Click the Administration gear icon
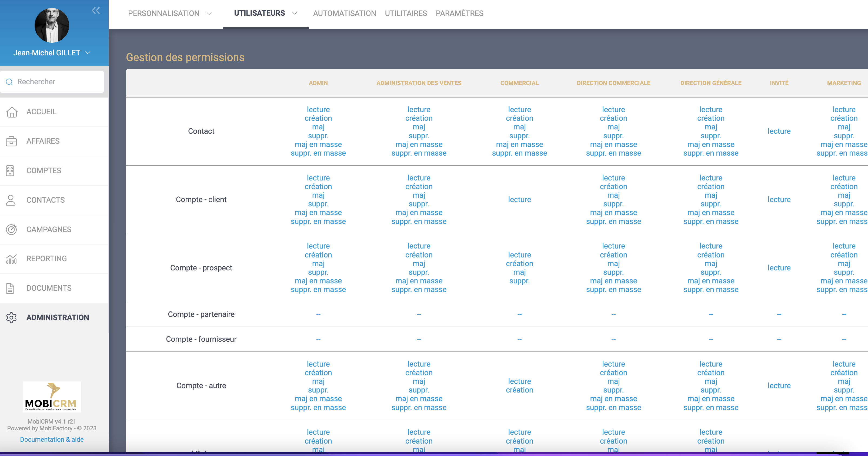Image resolution: width=868 pixels, height=456 pixels. (11, 318)
